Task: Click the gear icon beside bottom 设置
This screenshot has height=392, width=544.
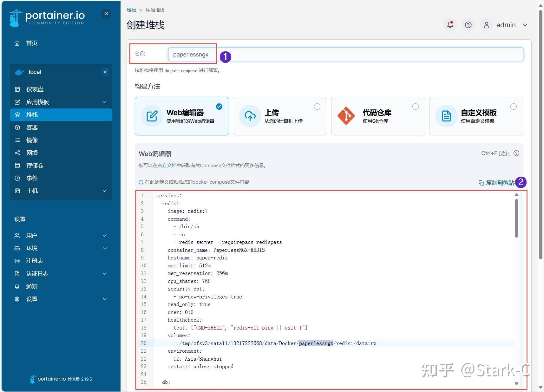Action: pyautogui.click(x=17, y=299)
